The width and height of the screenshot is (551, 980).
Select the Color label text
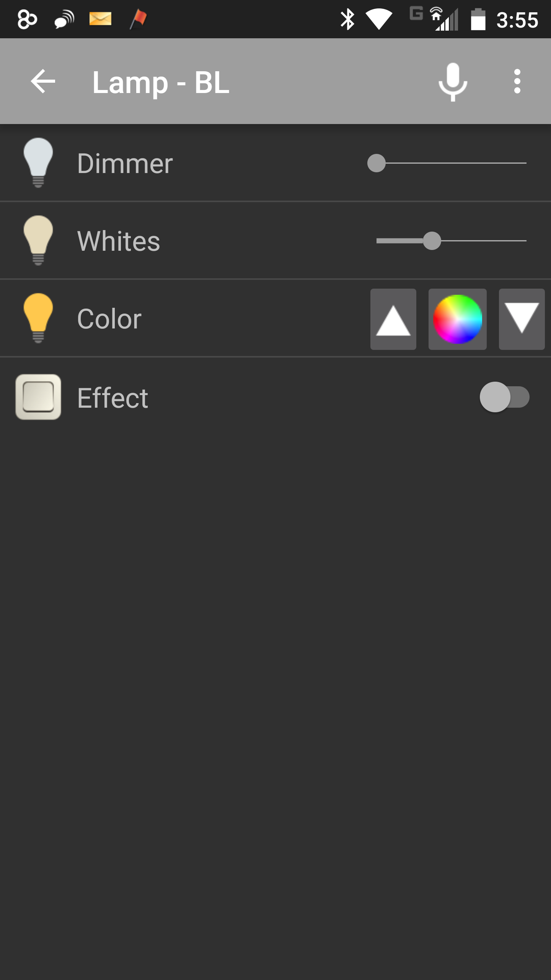click(x=109, y=319)
